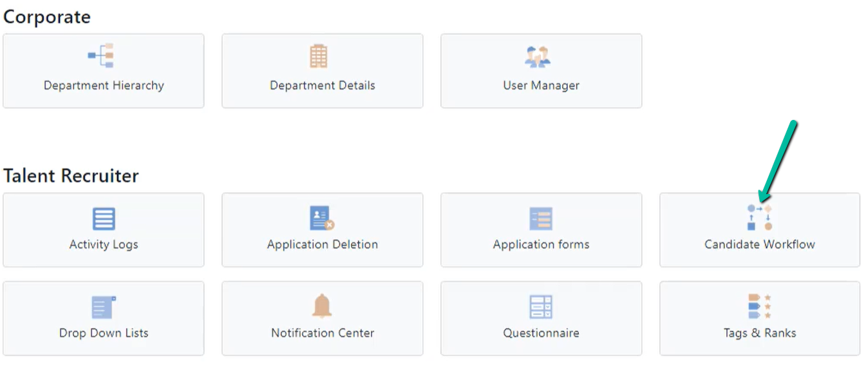Viewport: 868px width, 370px height.
Task: Click the Questionnaire grid icon
Action: tap(541, 307)
